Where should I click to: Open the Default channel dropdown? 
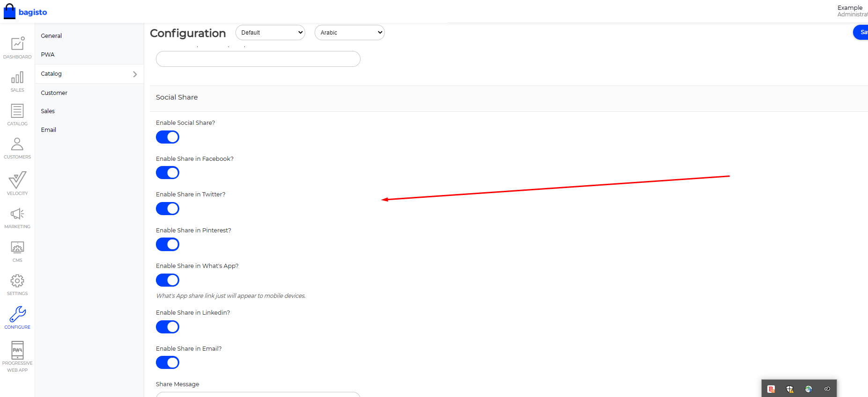pyautogui.click(x=270, y=32)
